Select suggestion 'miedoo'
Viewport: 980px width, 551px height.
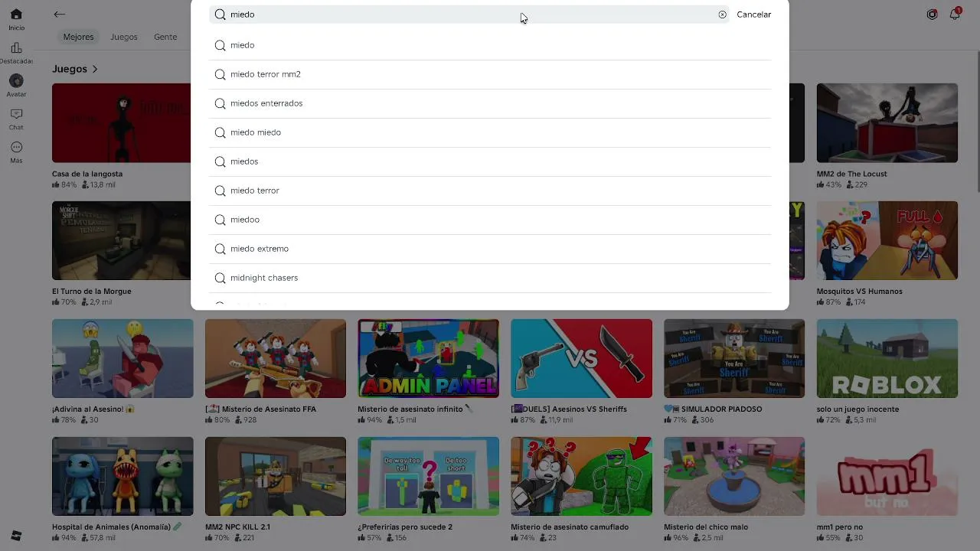(x=490, y=220)
